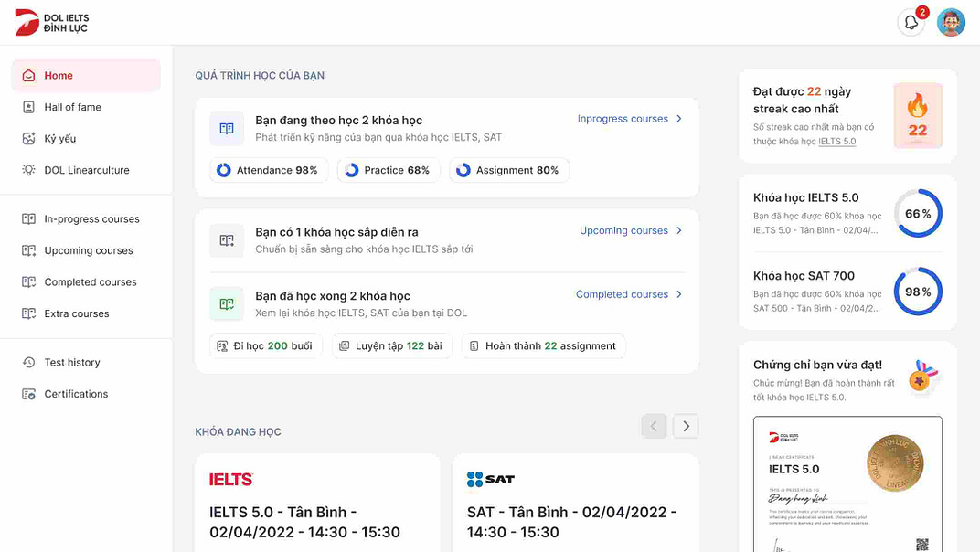
Task: Open the IELTS 5.0 certificate thumbnail
Action: pyautogui.click(x=847, y=484)
